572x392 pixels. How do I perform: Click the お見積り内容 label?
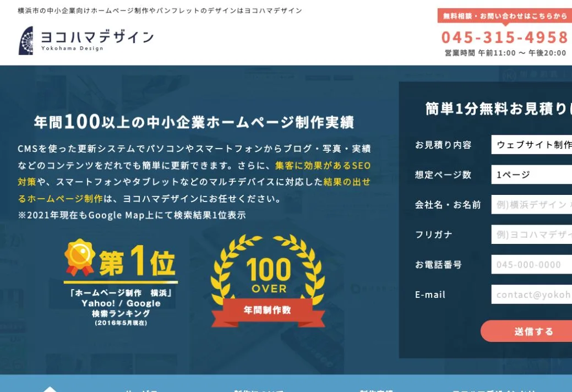[x=443, y=145]
